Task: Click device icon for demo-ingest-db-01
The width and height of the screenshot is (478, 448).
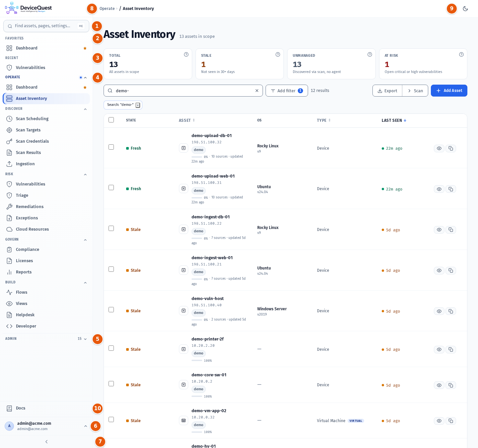Action: point(184,229)
